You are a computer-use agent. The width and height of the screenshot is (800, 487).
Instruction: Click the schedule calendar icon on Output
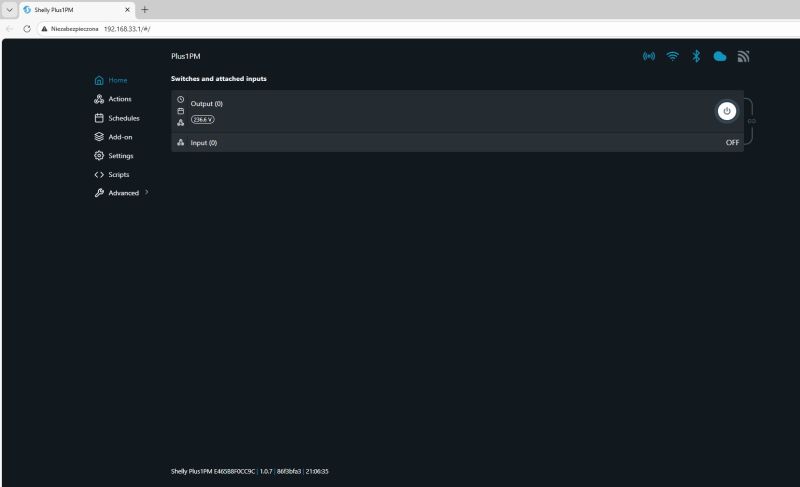(181, 111)
